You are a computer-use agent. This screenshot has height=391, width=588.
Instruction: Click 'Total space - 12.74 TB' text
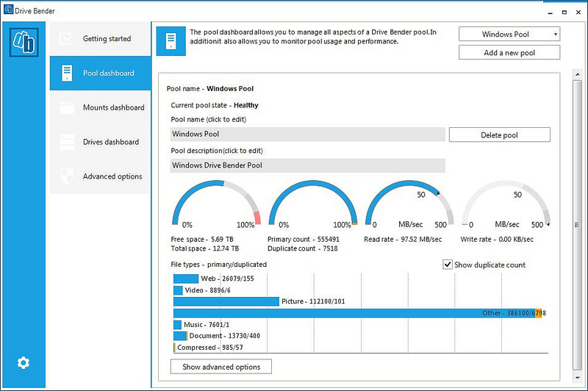205,248
